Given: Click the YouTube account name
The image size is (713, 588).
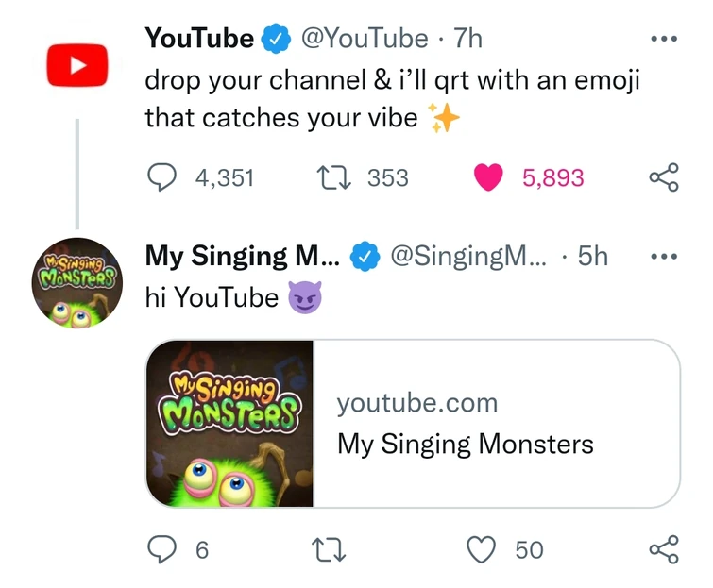Looking at the screenshot, I should tap(198, 39).
